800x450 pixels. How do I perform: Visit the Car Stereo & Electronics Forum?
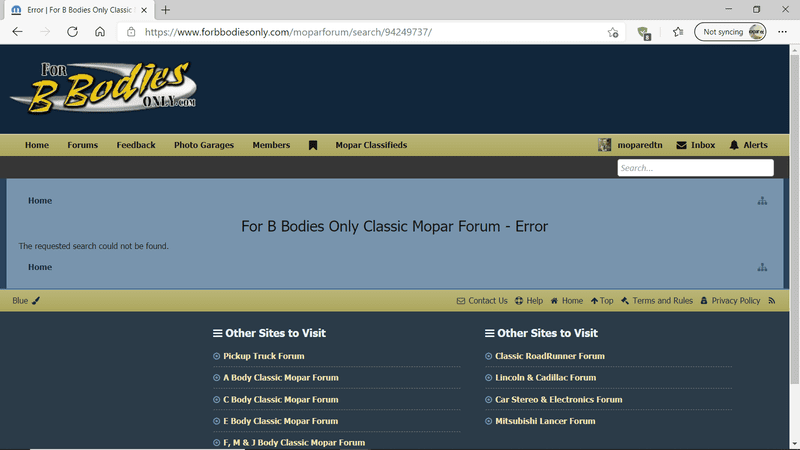coord(559,399)
